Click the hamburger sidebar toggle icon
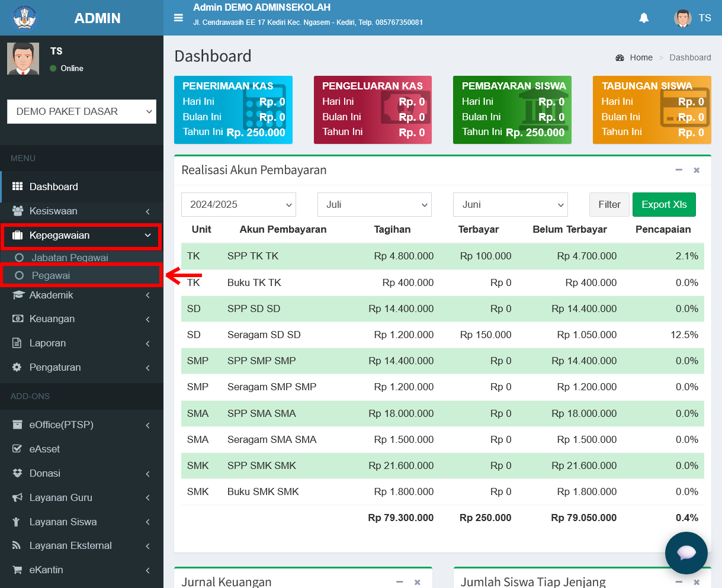This screenshot has height=588, width=722. pos(178,18)
